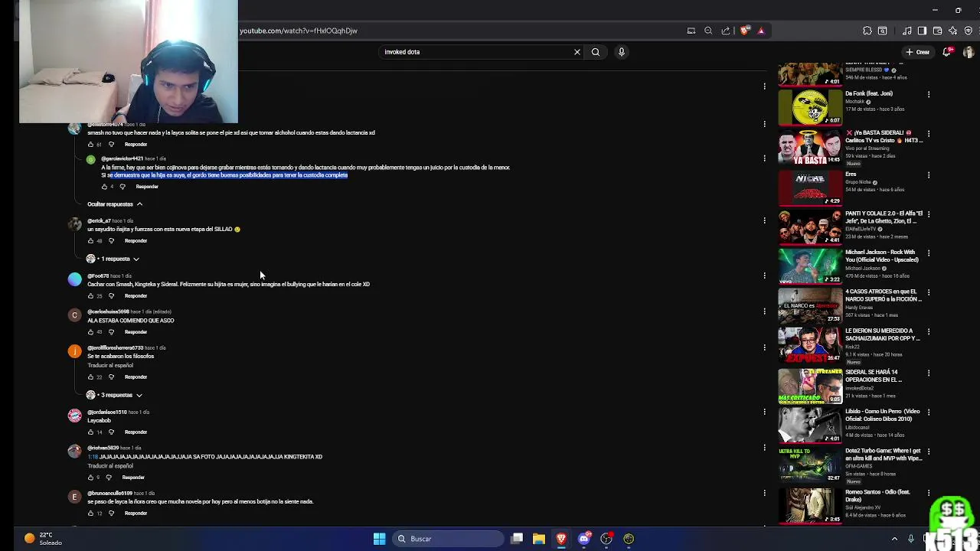
Task: Click the YouTube search magnifier button
Action: point(596,52)
